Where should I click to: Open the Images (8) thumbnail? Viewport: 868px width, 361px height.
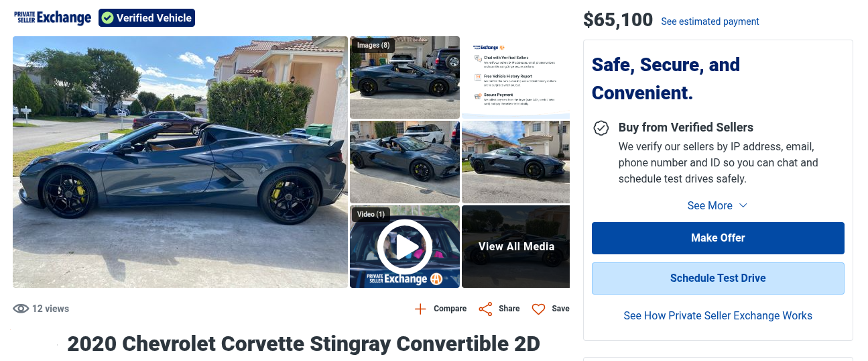pos(405,77)
